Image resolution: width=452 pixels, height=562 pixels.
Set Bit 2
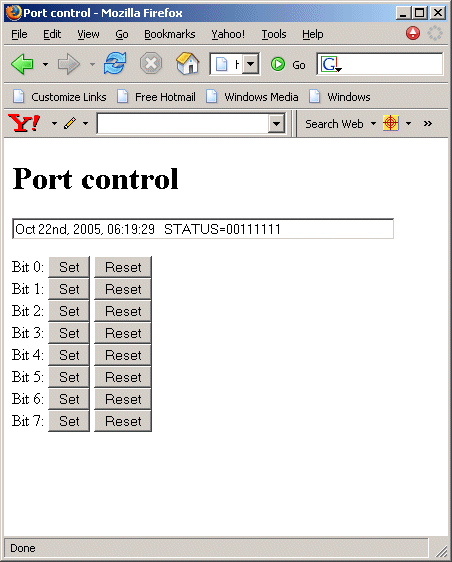69,311
